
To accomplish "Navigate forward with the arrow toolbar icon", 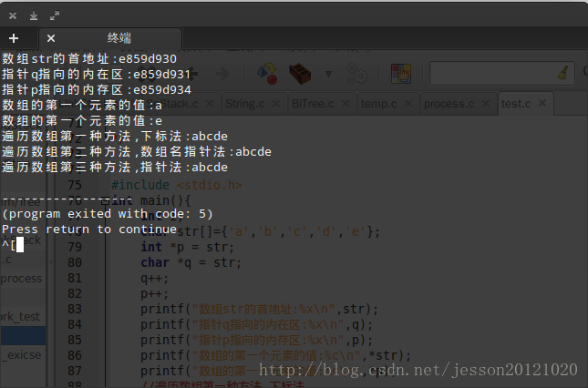I will (222, 74).
